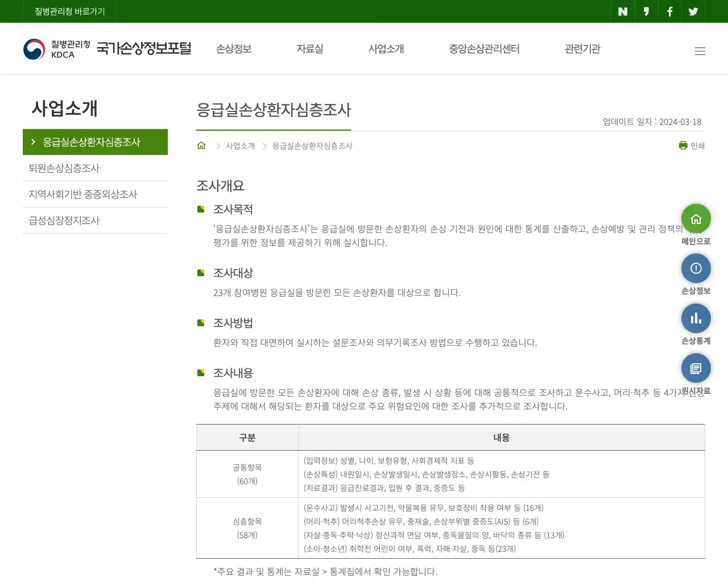Click the 조사목적 subheading
This screenshot has height=582, width=728.
click(x=233, y=210)
